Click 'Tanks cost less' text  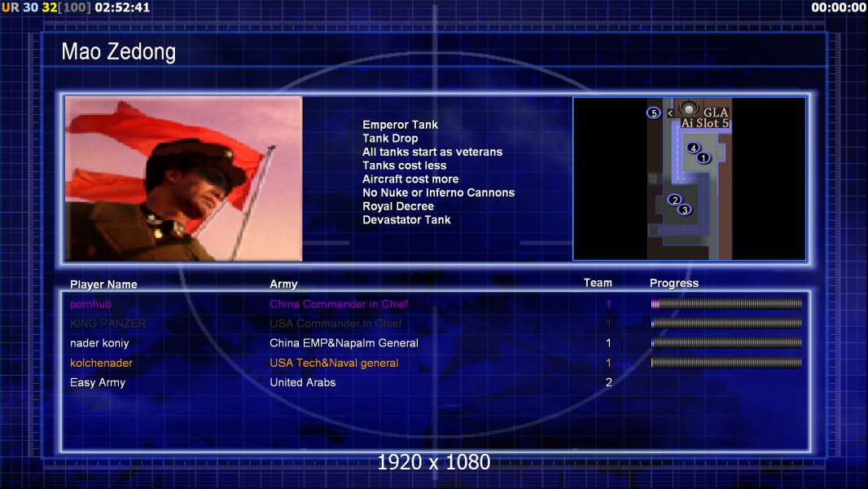pyautogui.click(x=404, y=165)
